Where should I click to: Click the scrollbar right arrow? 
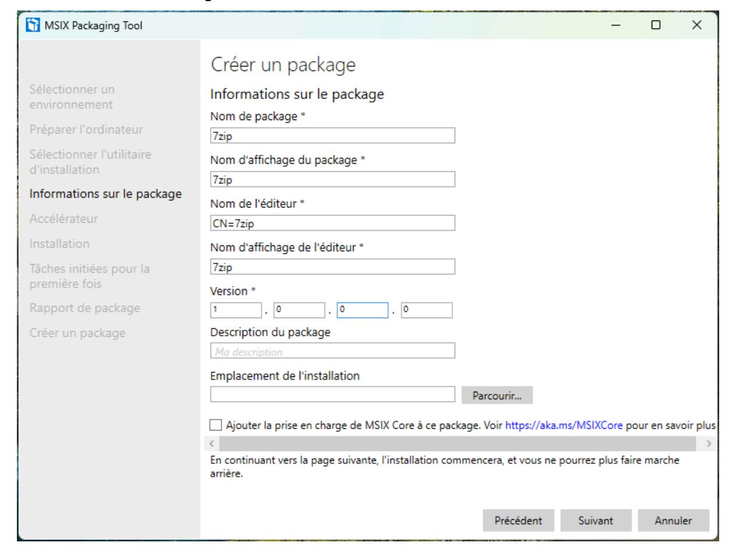[709, 444]
